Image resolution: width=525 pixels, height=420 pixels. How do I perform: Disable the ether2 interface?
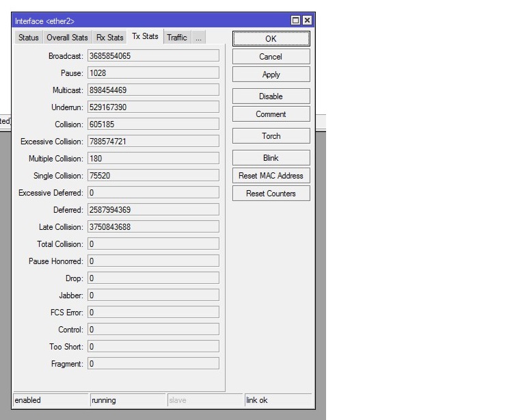click(271, 96)
